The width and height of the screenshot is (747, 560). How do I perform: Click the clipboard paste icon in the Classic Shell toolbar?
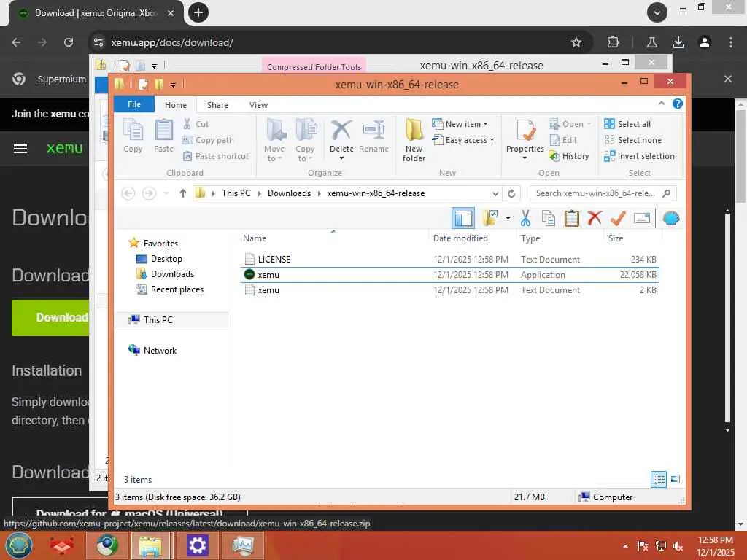pos(571,218)
